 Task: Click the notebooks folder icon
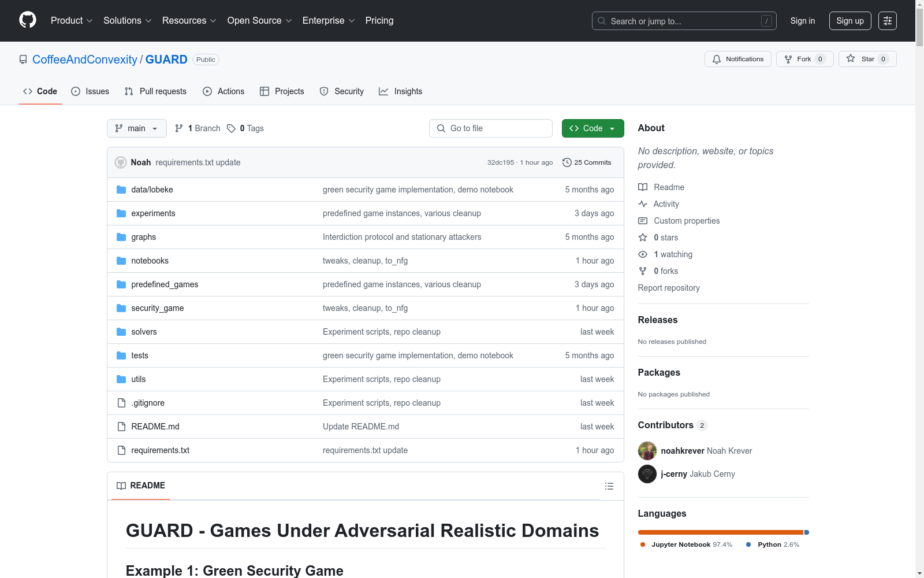tap(121, 261)
